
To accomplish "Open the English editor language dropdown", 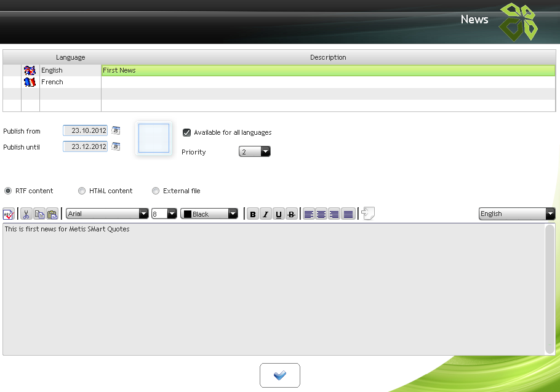I will coord(550,214).
